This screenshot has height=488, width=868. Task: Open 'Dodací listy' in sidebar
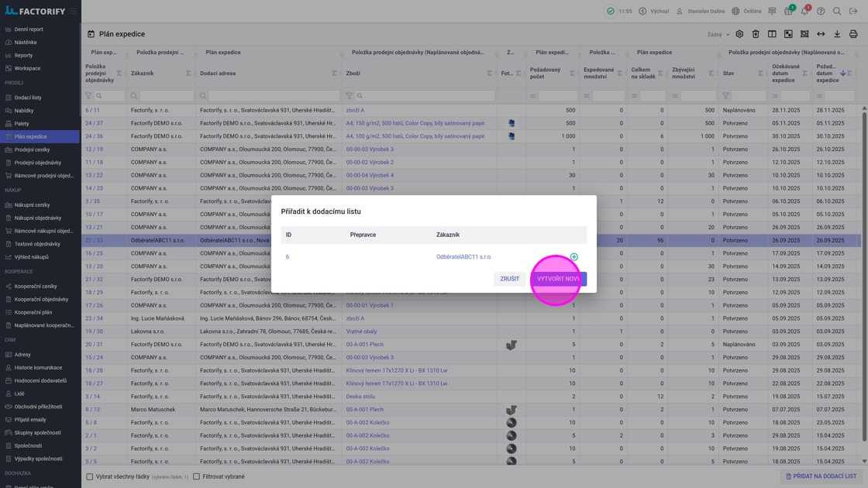(28, 98)
